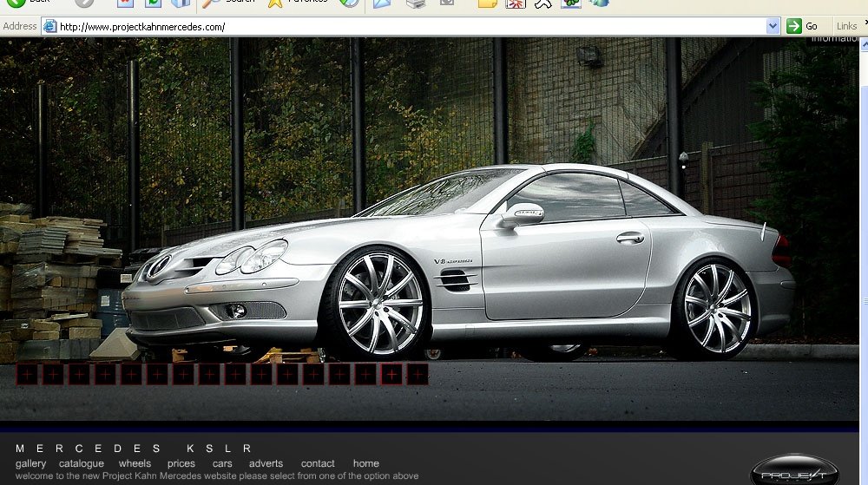868x485 pixels.
Task: Go to the wheels section
Action: point(135,463)
